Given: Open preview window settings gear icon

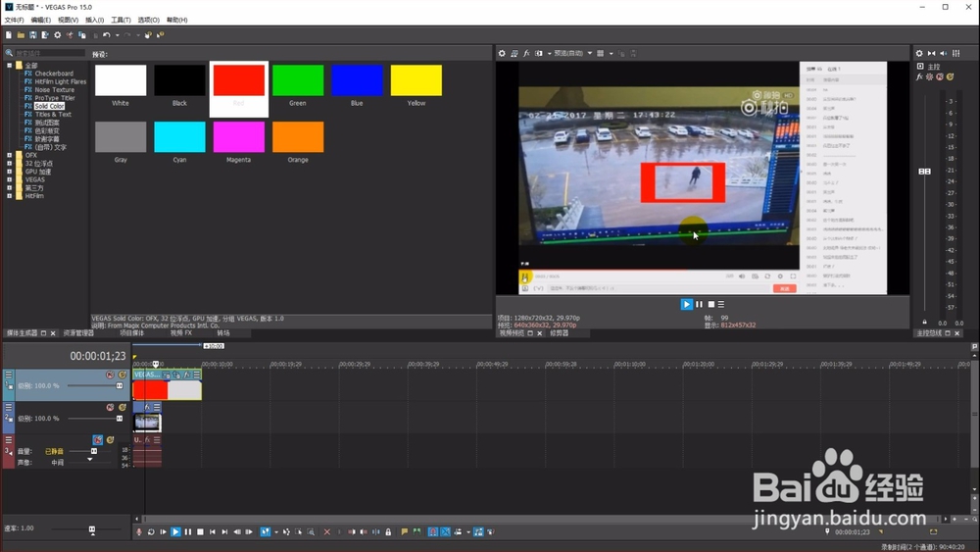Looking at the screenshot, I should click(x=502, y=54).
